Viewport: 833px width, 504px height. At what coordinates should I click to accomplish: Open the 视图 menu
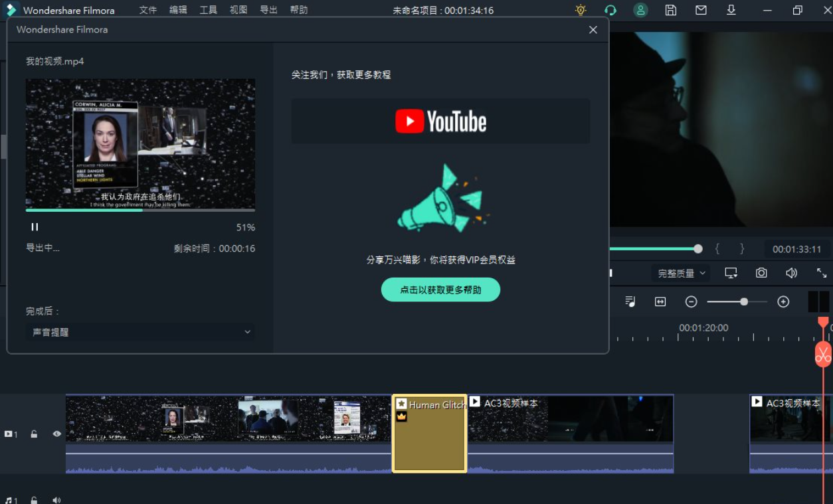coord(238,10)
